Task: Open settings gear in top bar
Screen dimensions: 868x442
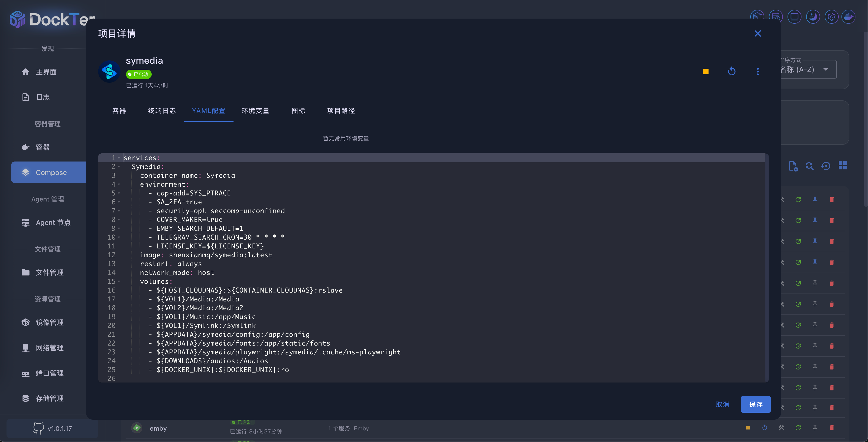Action: pos(831,16)
